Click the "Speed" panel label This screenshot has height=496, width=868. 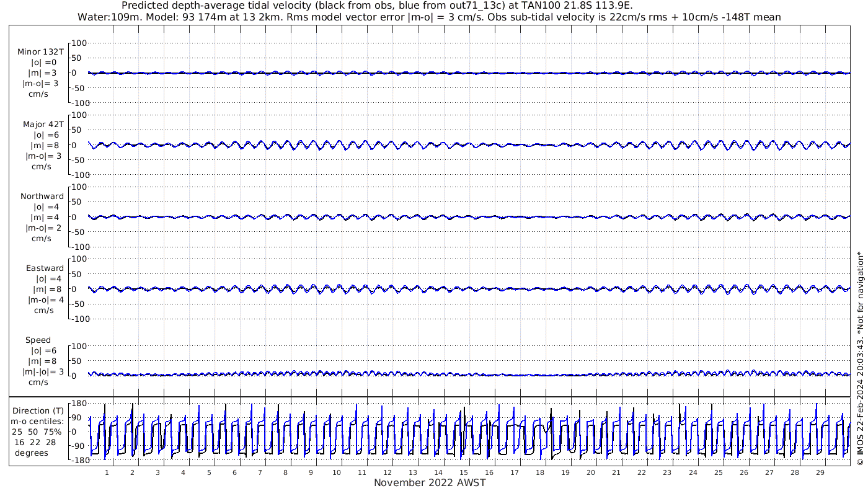(38, 340)
